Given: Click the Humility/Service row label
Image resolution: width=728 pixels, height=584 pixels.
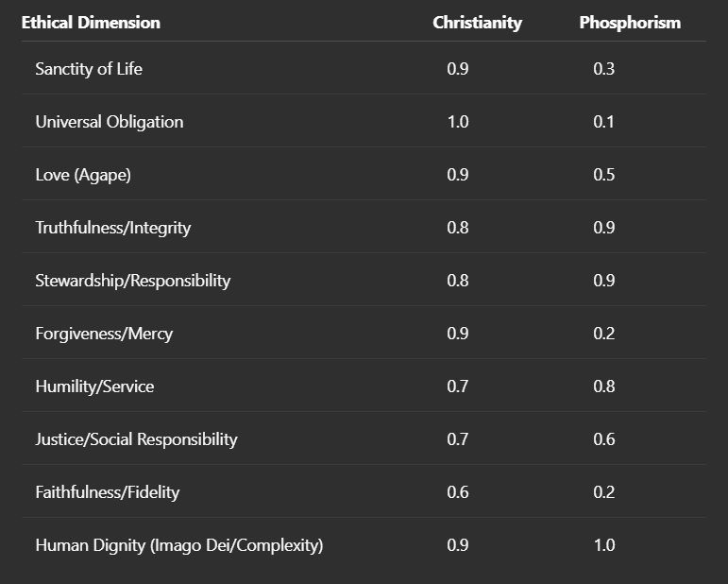Looking at the screenshot, I should (94, 386).
